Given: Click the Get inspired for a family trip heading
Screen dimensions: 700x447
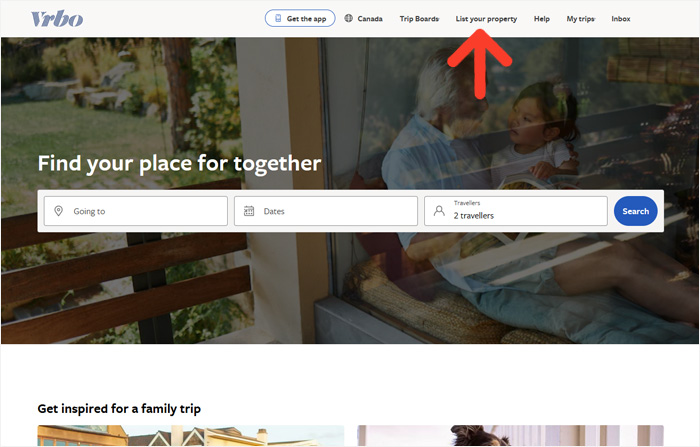Looking at the screenshot, I should [x=119, y=409].
